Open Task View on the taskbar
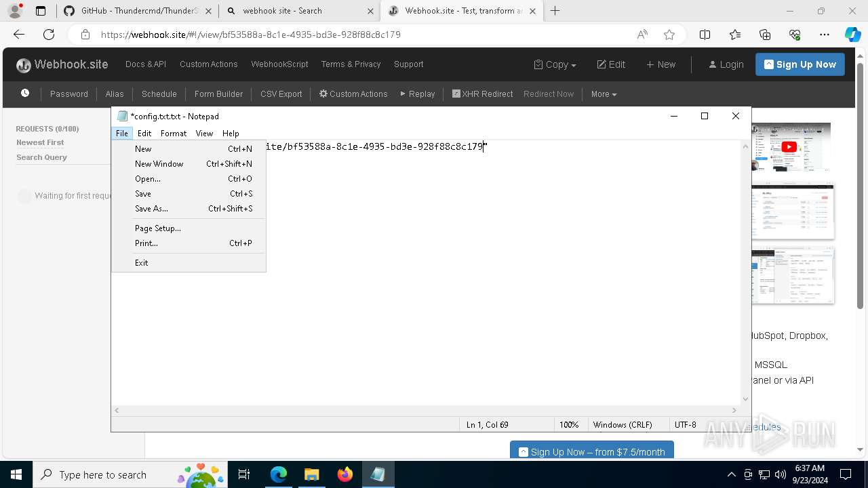This screenshot has width=868, height=488. coord(244,474)
